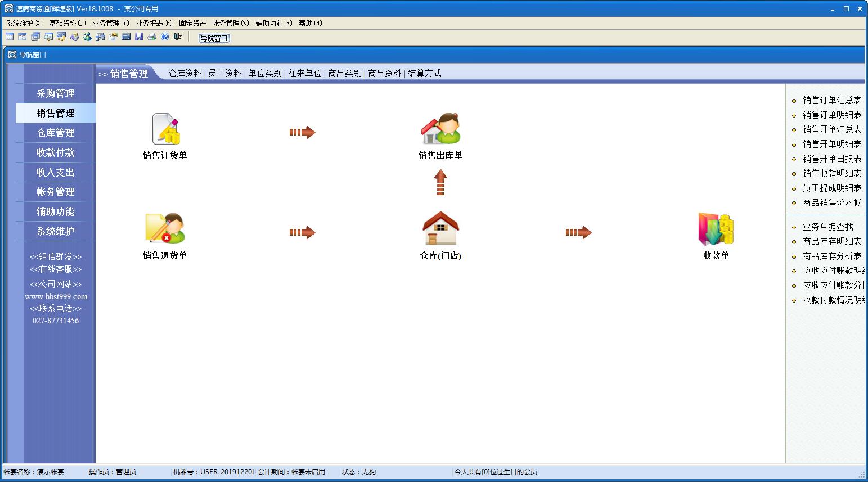Click the exit door toolbar icon

point(178,37)
